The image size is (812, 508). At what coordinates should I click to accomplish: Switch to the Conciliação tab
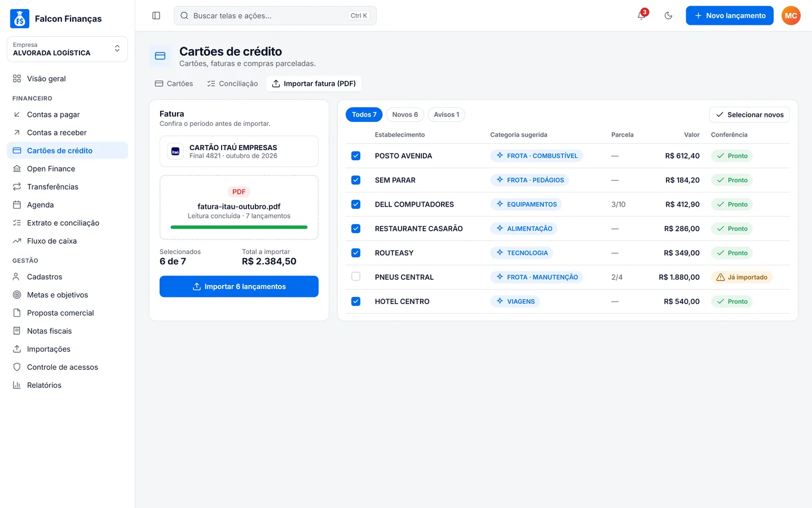tap(232, 84)
